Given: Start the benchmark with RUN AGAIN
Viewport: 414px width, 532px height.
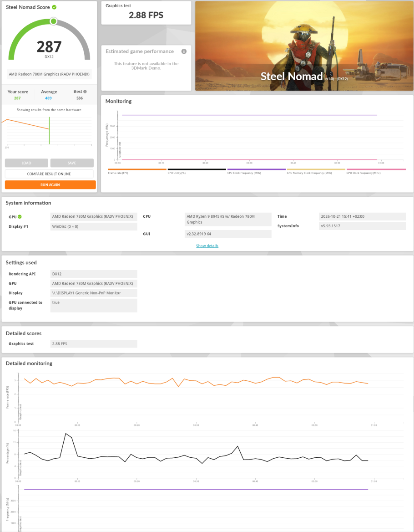Looking at the screenshot, I should click(50, 185).
